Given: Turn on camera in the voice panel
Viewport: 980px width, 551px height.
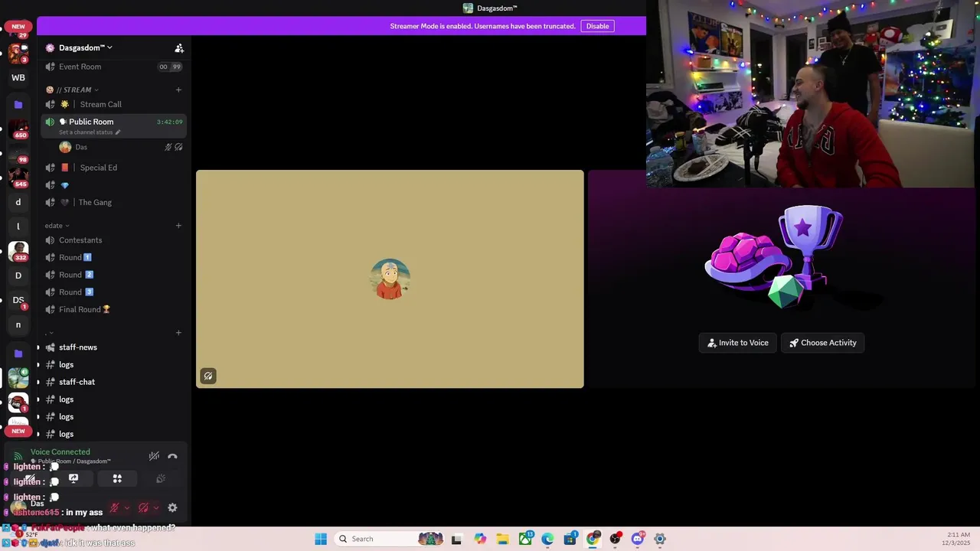Looking at the screenshot, I should click(x=30, y=479).
